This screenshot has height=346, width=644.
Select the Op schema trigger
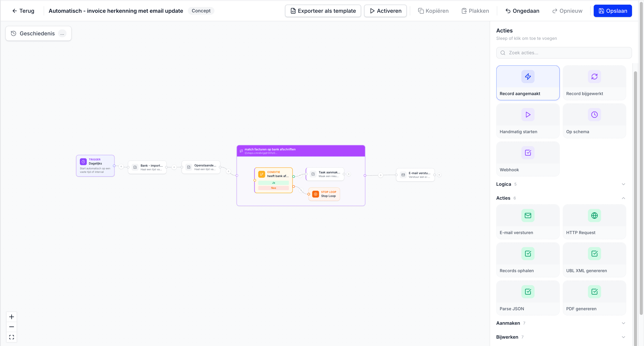point(594,121)
